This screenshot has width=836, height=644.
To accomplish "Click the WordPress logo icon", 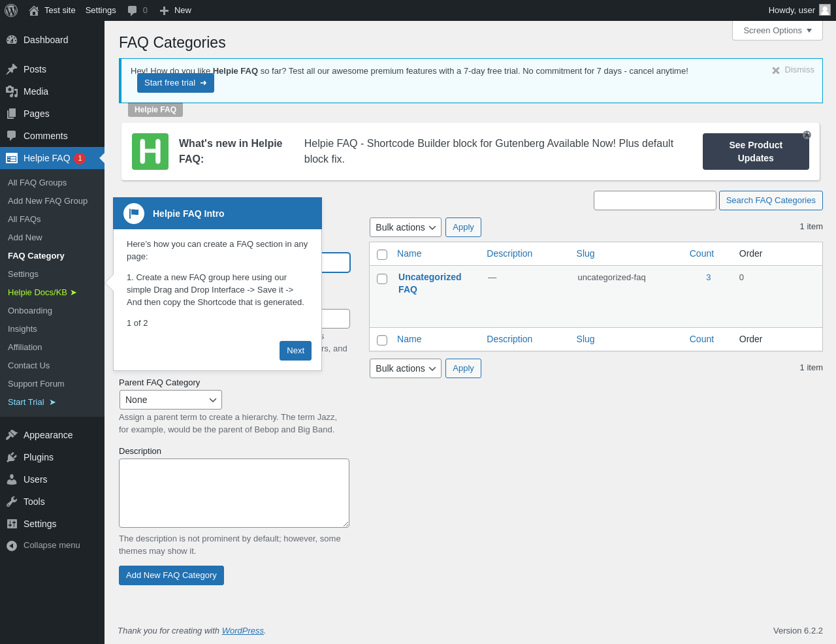I will coord(11,10).
